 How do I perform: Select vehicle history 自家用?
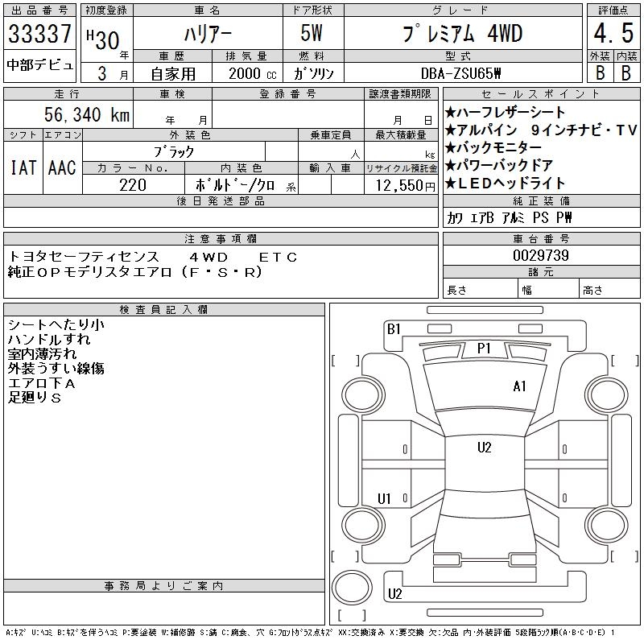(173, 74)
